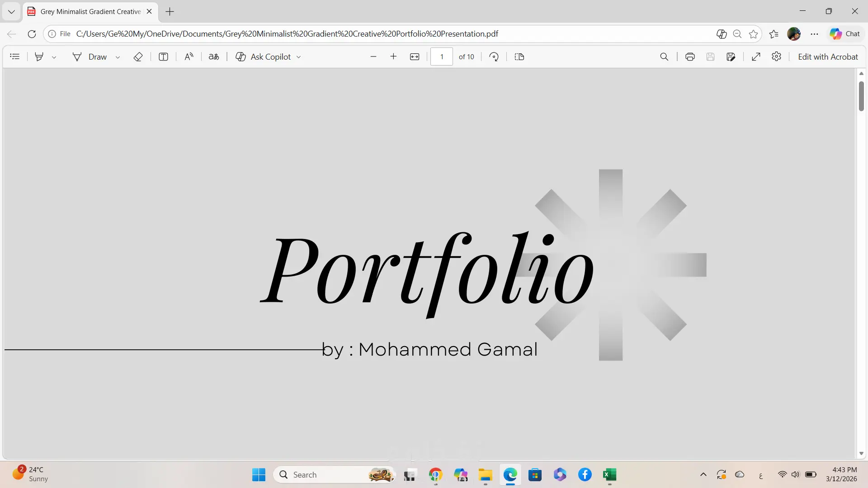The width and height of the screenshot is (868, 488).
Task: Click Edit with Acrobat button
Action: pyautogui.click(x=828, y=57)
